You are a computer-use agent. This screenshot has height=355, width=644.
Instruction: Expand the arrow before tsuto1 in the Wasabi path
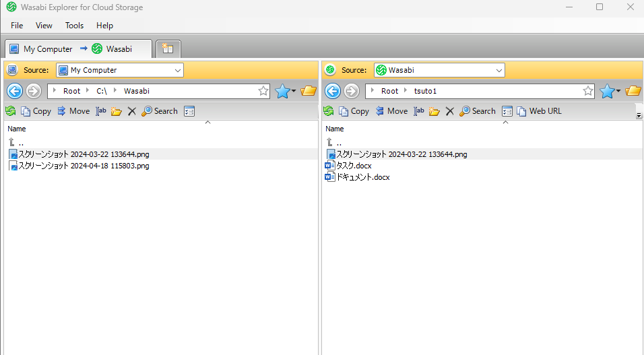405,90
